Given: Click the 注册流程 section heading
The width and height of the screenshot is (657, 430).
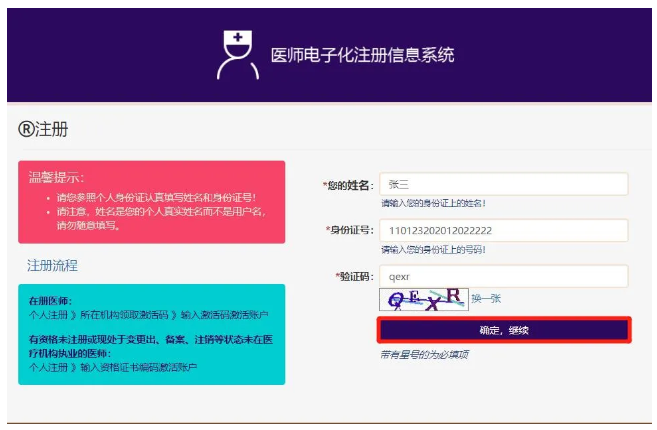Looking at the screenshot, I should coord(52,265).
